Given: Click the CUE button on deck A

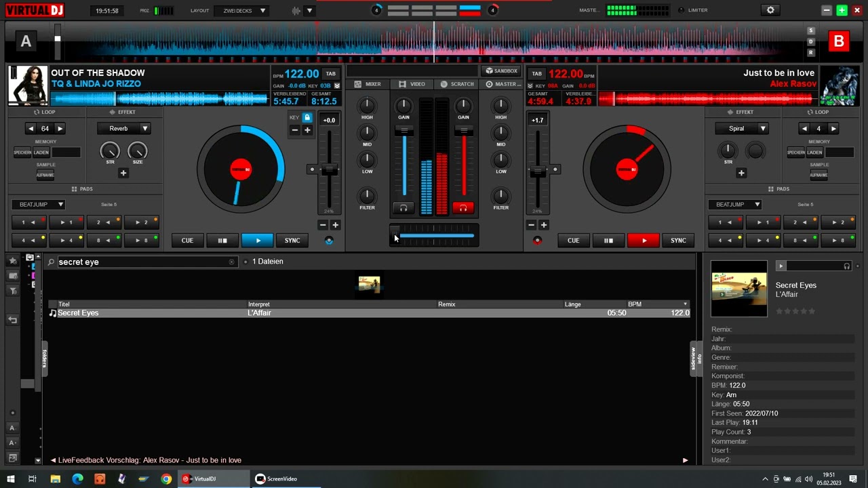Looking at the screenshot, I should 187,241.
